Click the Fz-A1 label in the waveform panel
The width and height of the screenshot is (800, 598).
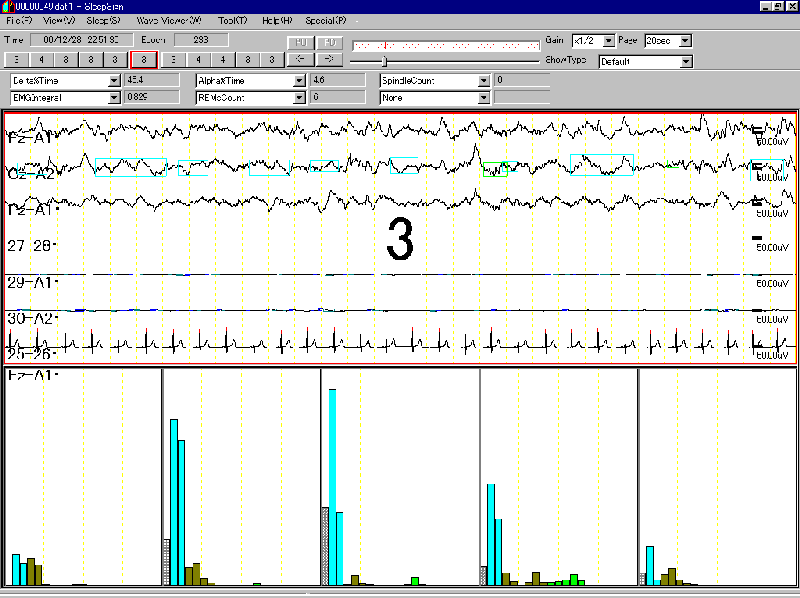(29, 138)
